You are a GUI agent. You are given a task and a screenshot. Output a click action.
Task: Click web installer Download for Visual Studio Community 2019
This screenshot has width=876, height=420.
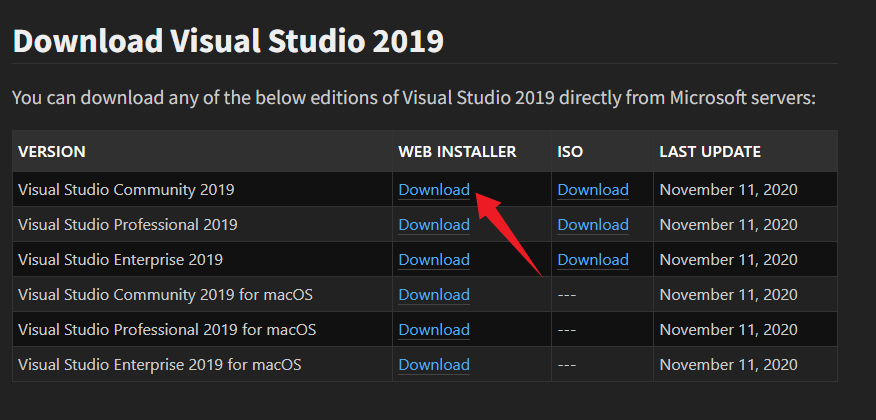click(x=433, y=190)
